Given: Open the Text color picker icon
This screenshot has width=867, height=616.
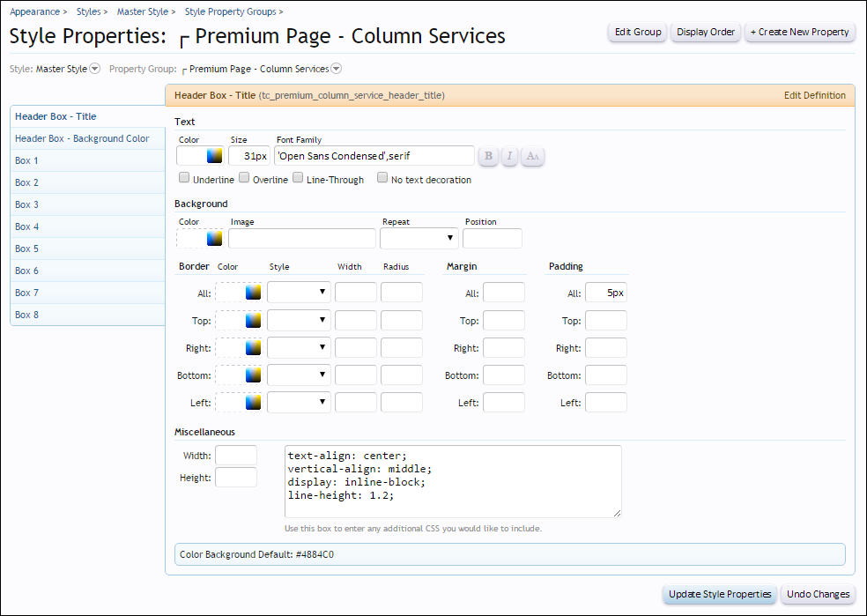Looking at the screenshot, I should pyautogui.click(x=214, y=156).
